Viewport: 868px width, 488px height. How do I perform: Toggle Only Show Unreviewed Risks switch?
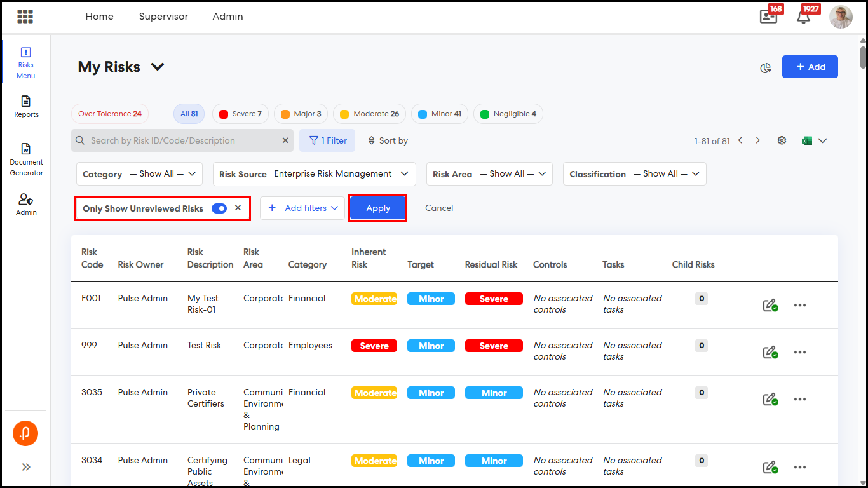(x=219, y=208)
